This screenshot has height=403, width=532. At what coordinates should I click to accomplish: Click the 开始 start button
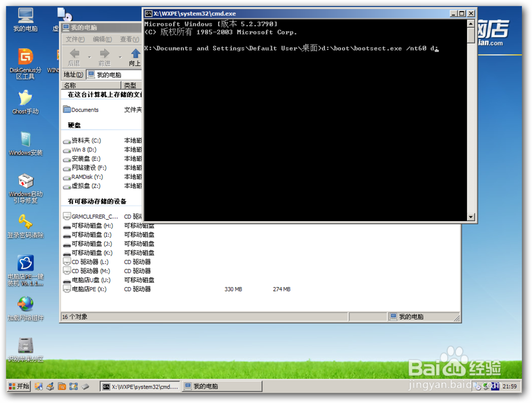click(19, 387)
